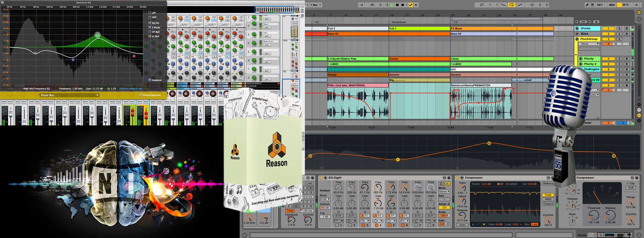This screenshot has width=644, height=238.
Task: Go to previous locator arrow
Action: (577, 22)
